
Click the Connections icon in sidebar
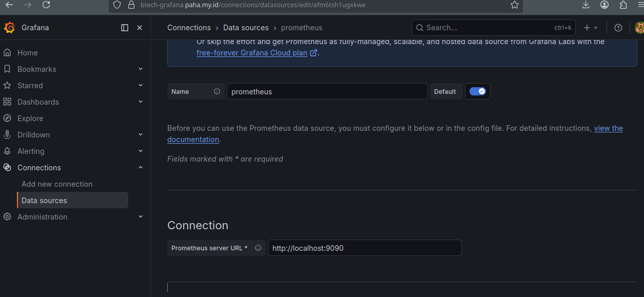coord(7,167)
